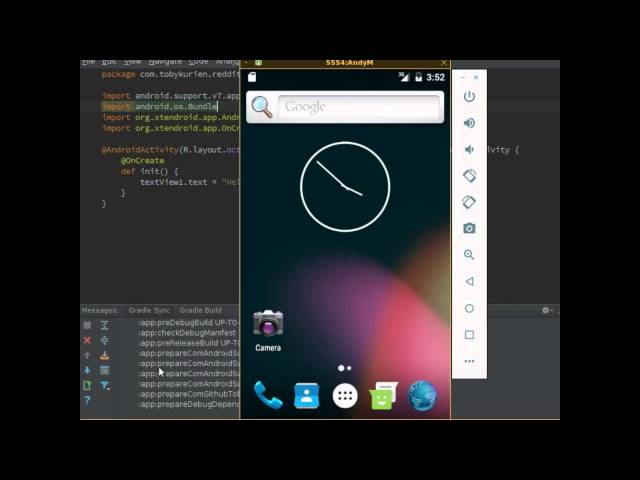Open the settings gear dropdown in Messages panel

(x=547, y=310)
